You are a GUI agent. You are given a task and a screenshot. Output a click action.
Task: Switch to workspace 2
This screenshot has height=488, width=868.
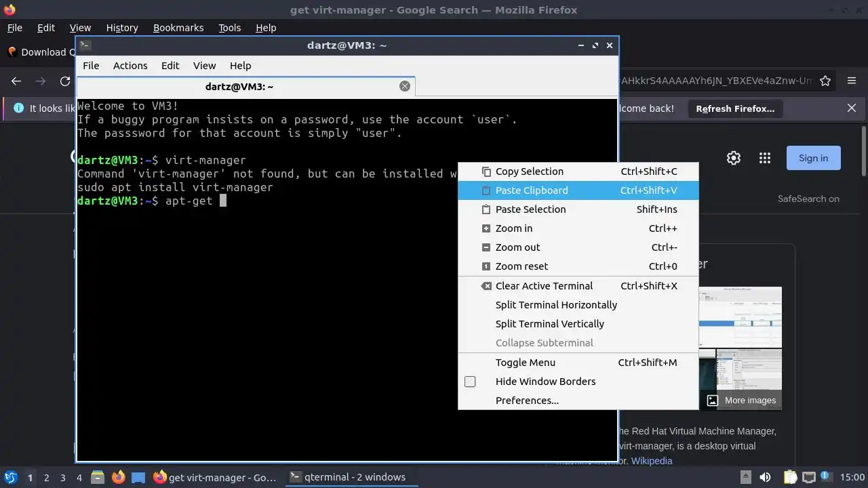(47, 478)
